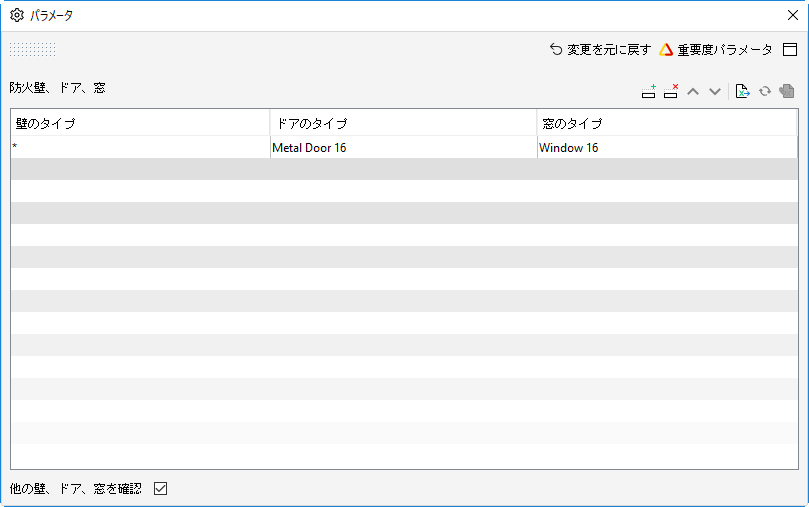
Task: Click the dotted drag grip handle
Action: tap(33, 50)
